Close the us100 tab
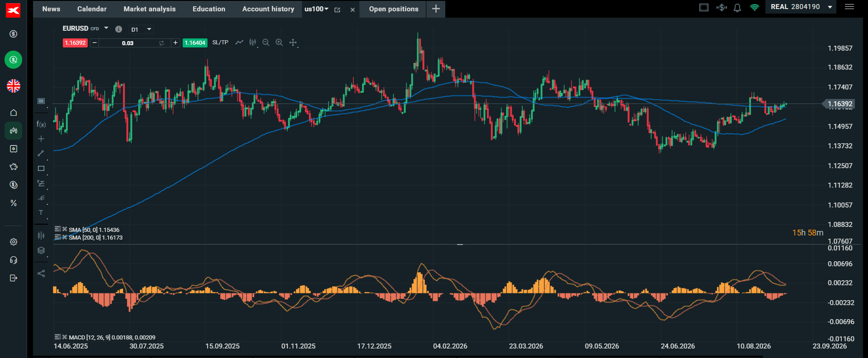Viewport: 868px width, 358px height. 353,9
